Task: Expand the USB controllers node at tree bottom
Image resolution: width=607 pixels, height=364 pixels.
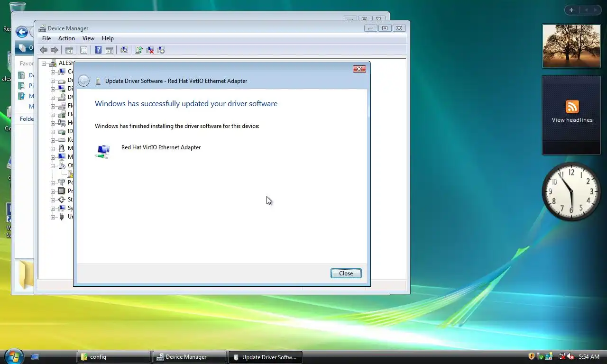Action: pos(53,217)
